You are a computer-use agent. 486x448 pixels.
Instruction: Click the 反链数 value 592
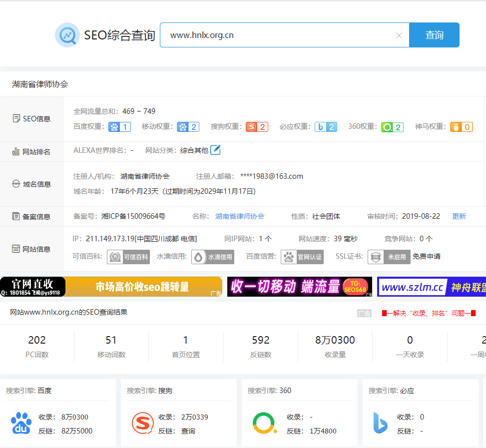(x=261, y=340)
